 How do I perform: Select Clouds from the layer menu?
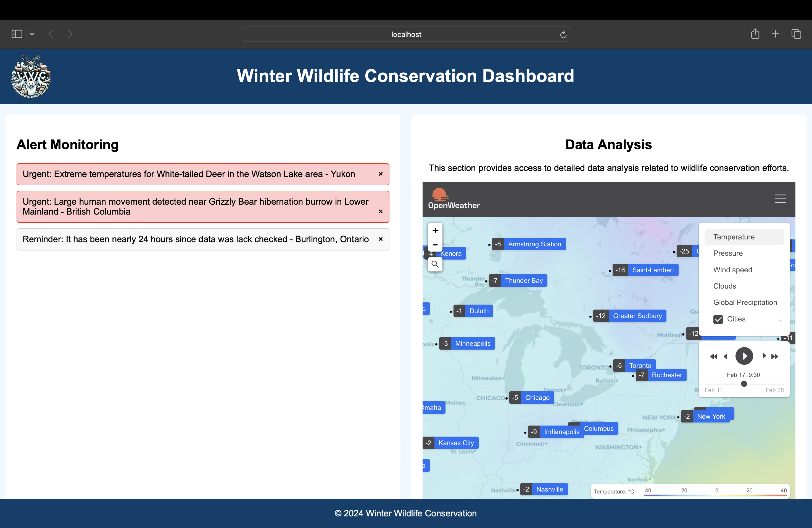(724, 286)
